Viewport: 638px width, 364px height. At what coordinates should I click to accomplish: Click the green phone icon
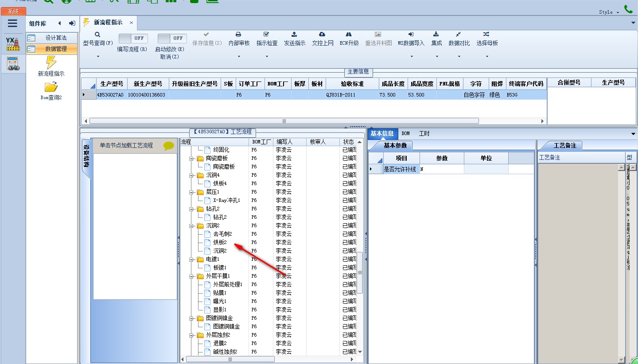pyautogui.click(x=628, y=8)
